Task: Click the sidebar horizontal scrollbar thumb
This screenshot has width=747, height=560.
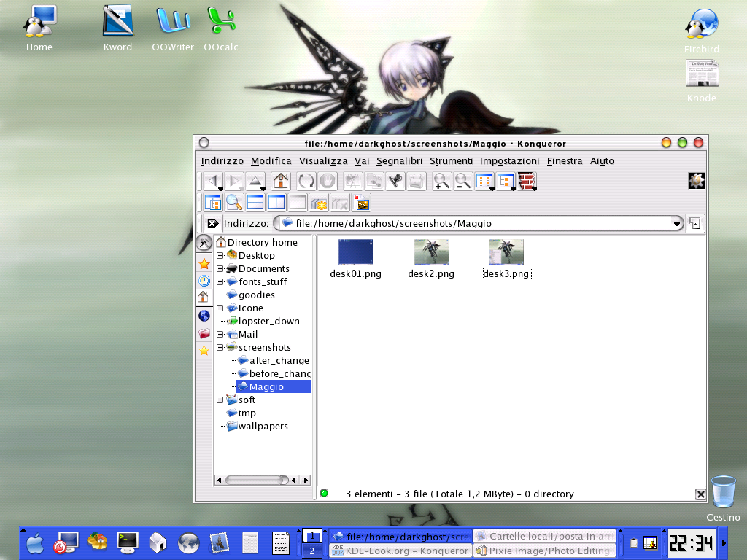Action: coord(257,480)
